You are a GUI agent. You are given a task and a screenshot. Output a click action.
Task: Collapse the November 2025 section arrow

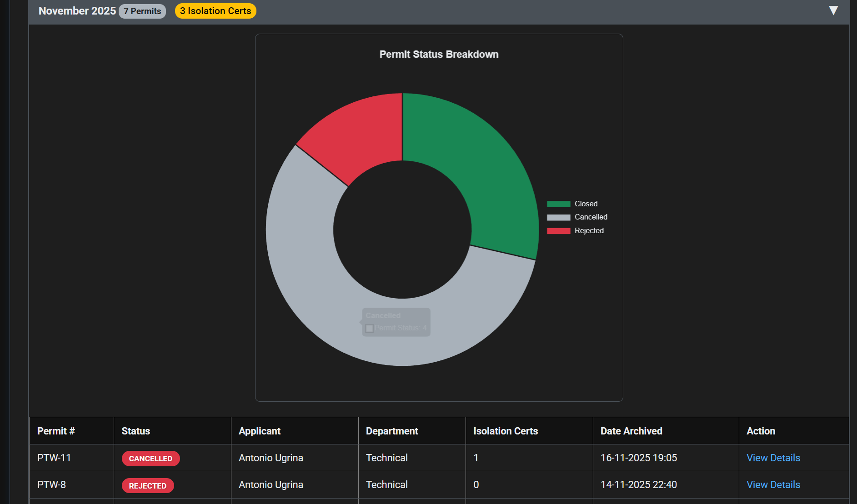[833, 10]
